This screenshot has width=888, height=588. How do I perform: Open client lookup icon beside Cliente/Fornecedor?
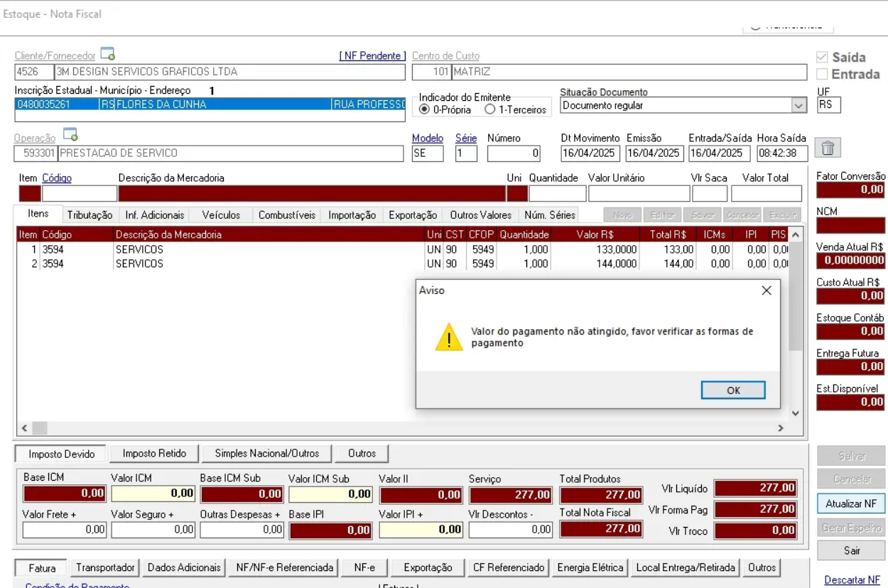107,55
